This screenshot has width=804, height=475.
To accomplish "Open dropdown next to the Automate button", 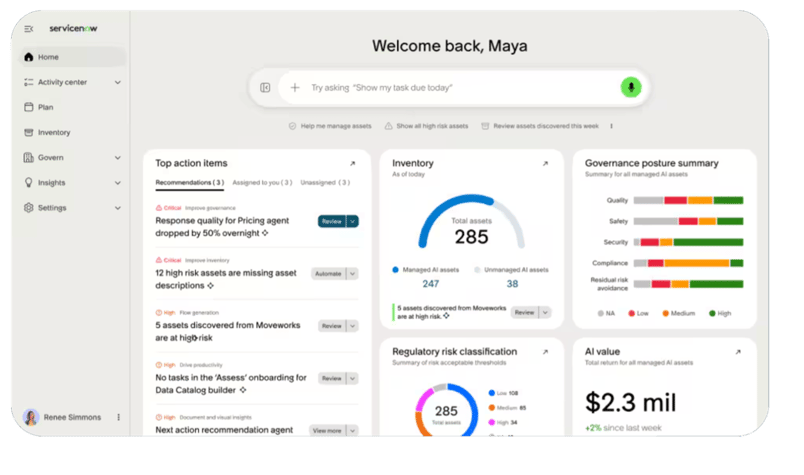I will coord(353,273).
